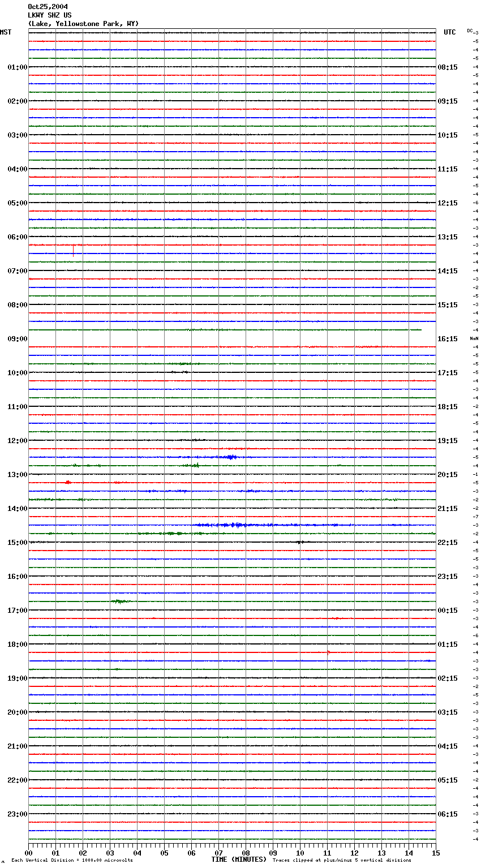The image size is (481, 868).
Task: Click the "19:15" UTC time label
Action: pyautogui.click(x=448, y=441)
